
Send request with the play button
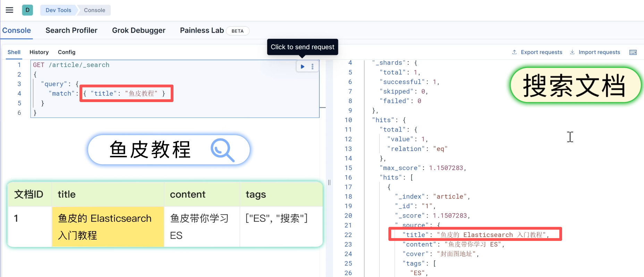pyautogui.click(x=303, y=67)
